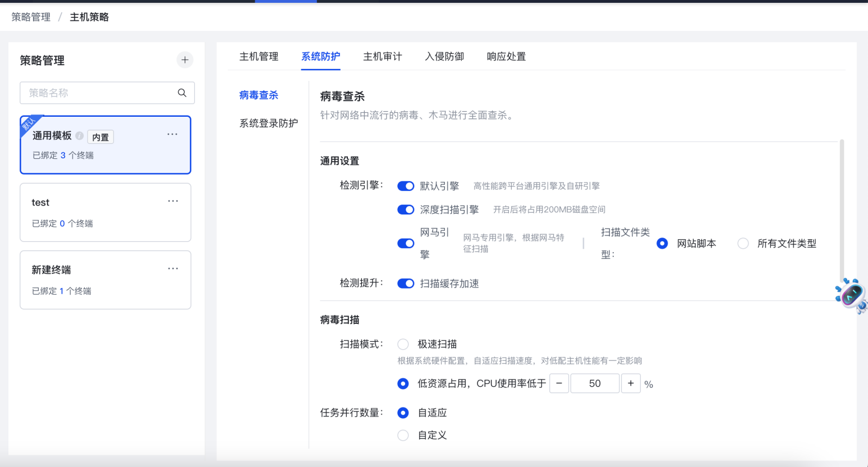Choose 极速扫描 scan mode
This screenshot has width=868, height=467.
(403, 344)
